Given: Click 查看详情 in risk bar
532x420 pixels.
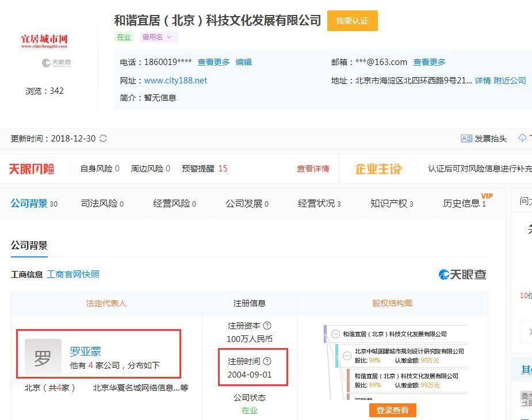Looking at the screenshot, I should [313, 169].
